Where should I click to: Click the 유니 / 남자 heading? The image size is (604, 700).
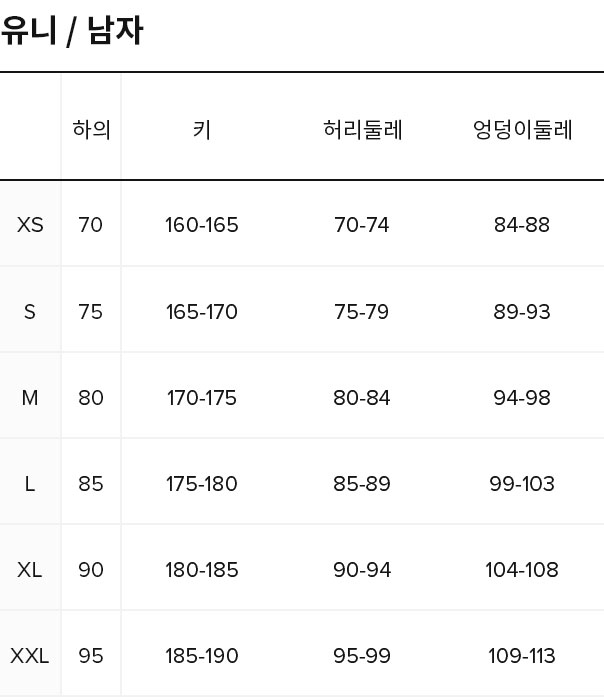pos(71,31)
